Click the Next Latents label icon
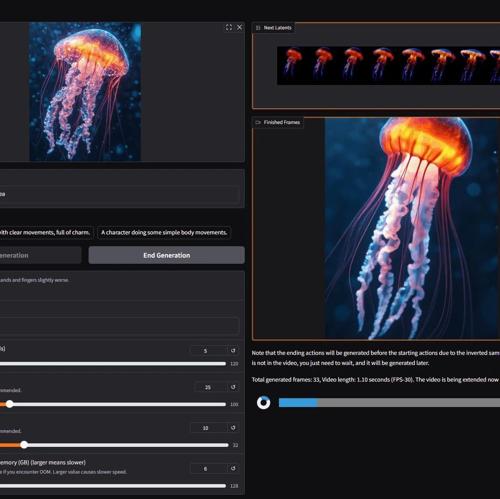 258,28
